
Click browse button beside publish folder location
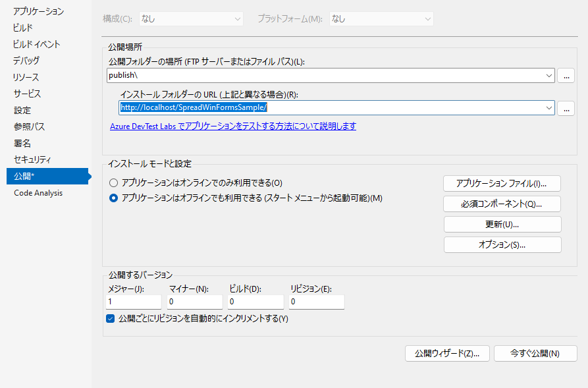566,76
